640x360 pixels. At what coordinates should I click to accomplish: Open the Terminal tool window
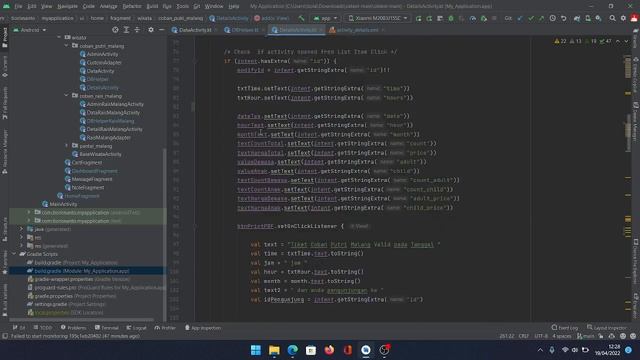click(107, 328)
